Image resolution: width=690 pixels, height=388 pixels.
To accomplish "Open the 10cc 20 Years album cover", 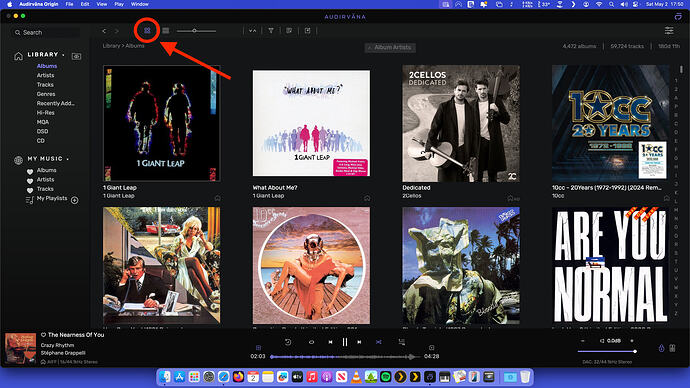I will tap(610, 123).
